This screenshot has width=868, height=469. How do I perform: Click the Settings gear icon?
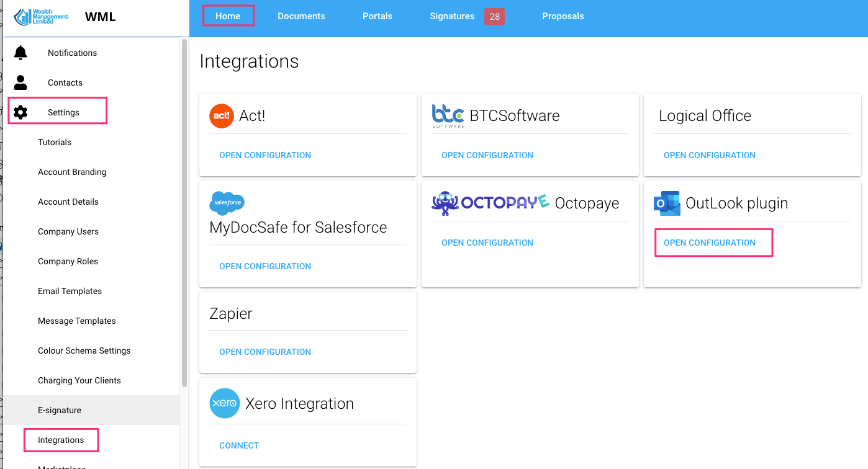[20, 112]
